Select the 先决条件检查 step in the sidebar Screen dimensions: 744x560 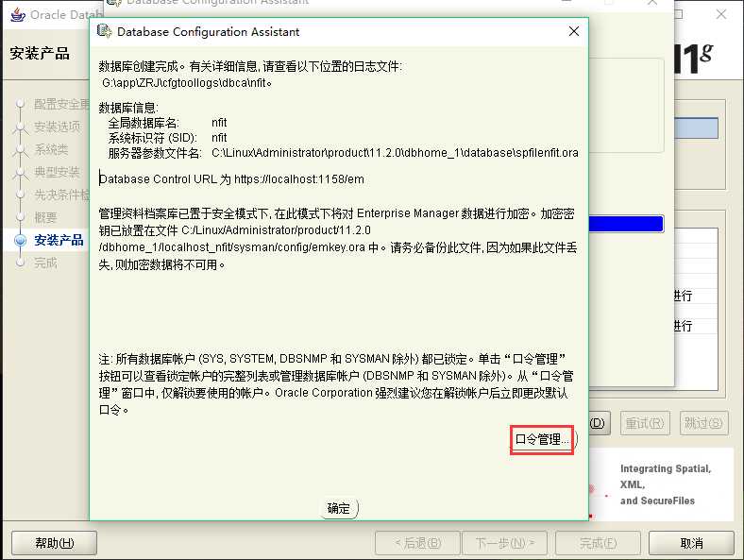tap(61, 195)
